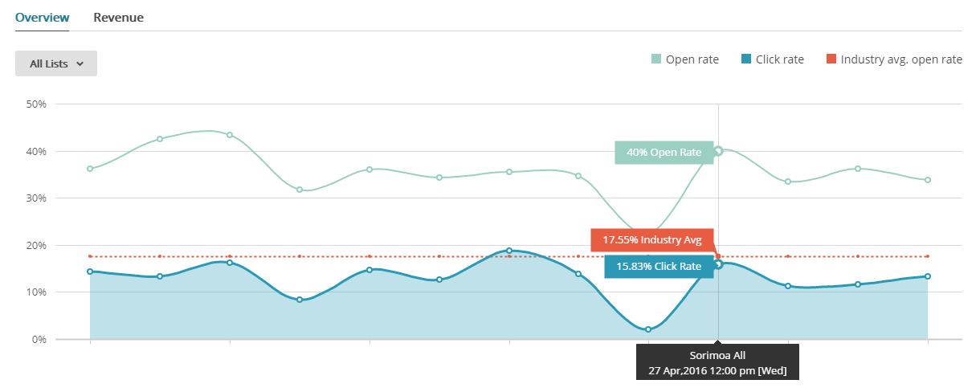Click the lowest click rate data point

click(x=648, y=329)
